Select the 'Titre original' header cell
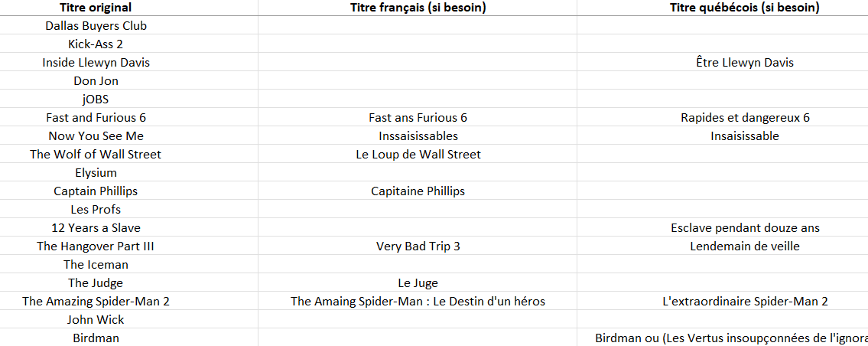 [x=96, y=8]
